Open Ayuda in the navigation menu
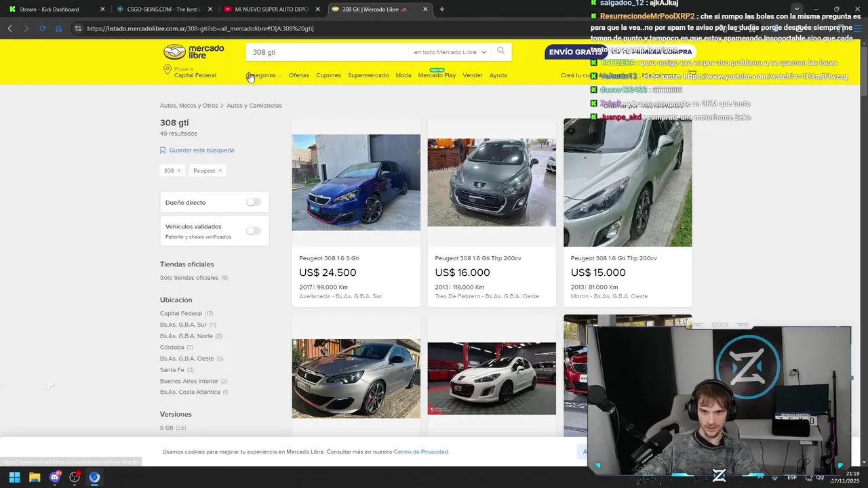868x488 pixels. click(498, 75)
